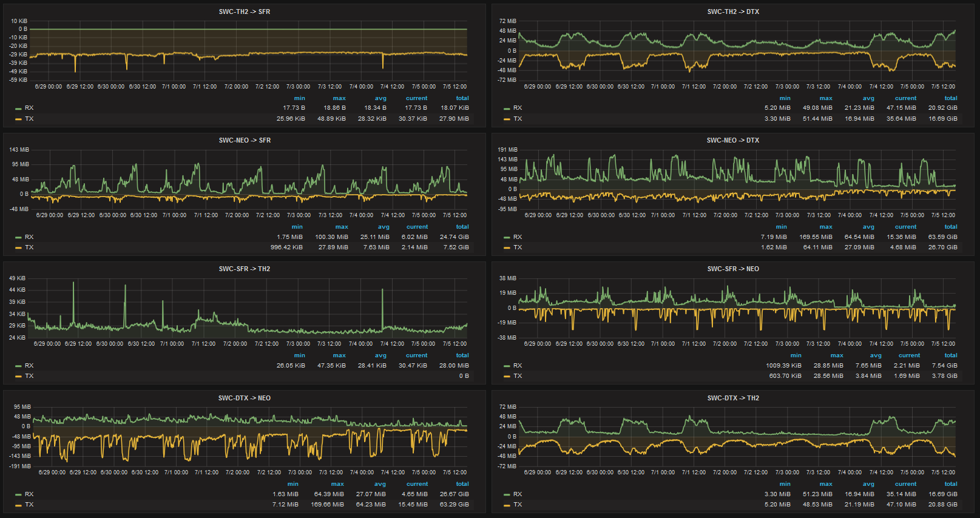The image size is (980, 518).
Task: Toggle TX series in SWC-SFR -> NEO legend
Action: click(x=518, y=376)
